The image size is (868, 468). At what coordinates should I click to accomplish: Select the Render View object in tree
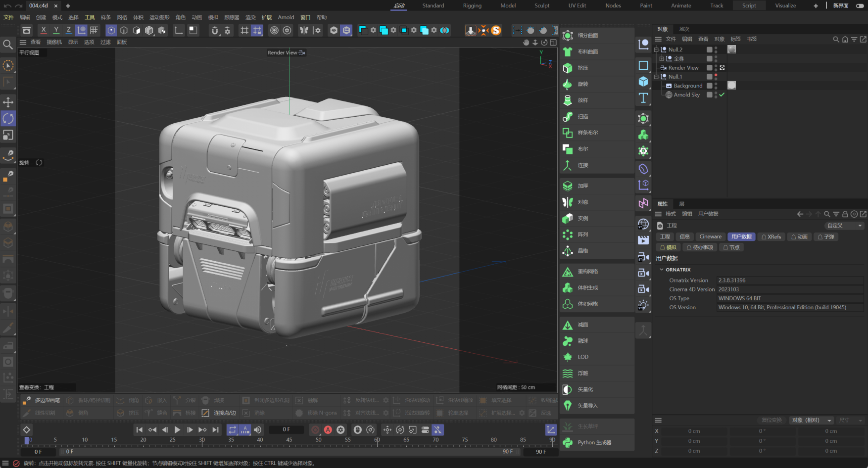point(683,68)
